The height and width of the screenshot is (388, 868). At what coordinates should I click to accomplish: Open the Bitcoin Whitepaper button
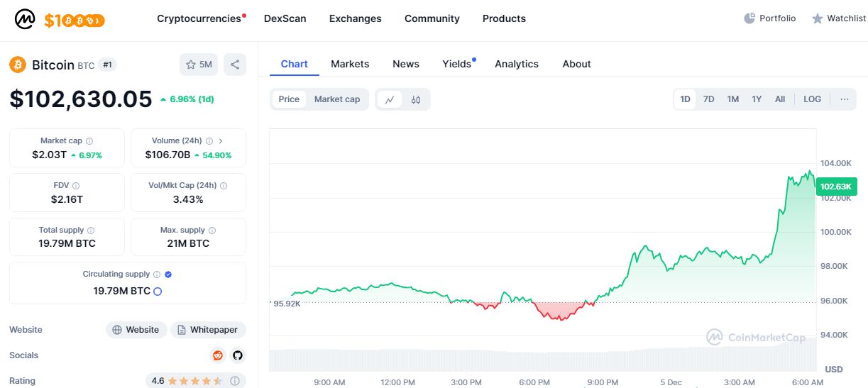208,330
